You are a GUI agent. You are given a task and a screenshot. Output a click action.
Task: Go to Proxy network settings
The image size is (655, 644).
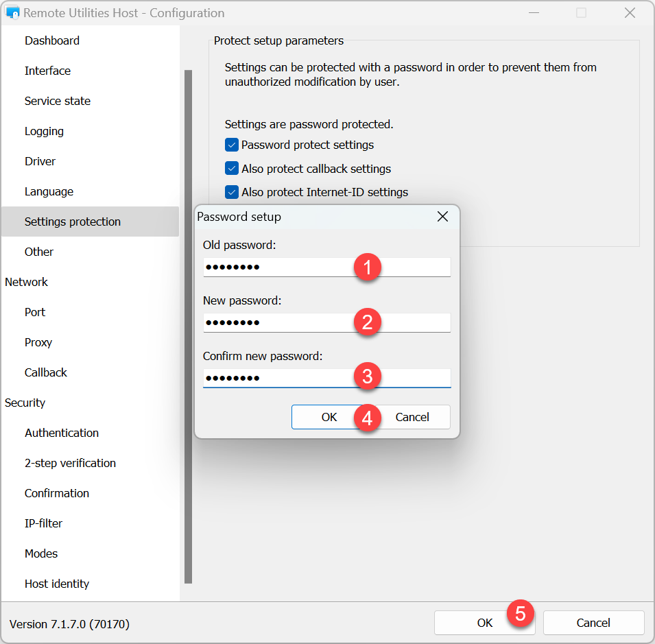(x=38, y=342)
